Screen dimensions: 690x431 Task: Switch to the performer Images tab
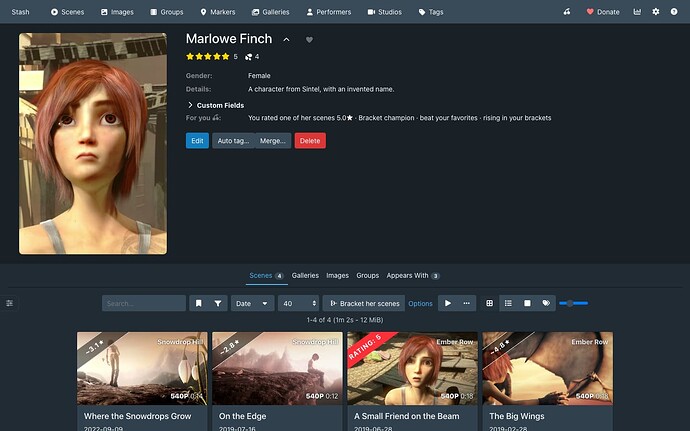338,276
